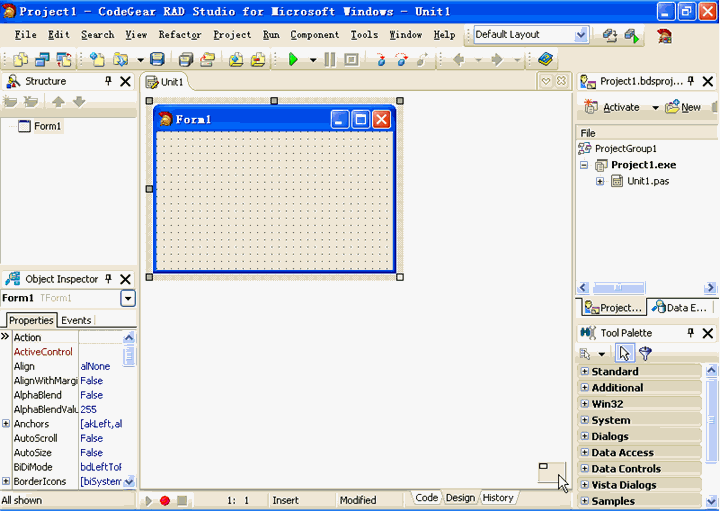Click the Back navigation arrow icon
The height and width of the screenshot is (511, 720).
point(459,59)
